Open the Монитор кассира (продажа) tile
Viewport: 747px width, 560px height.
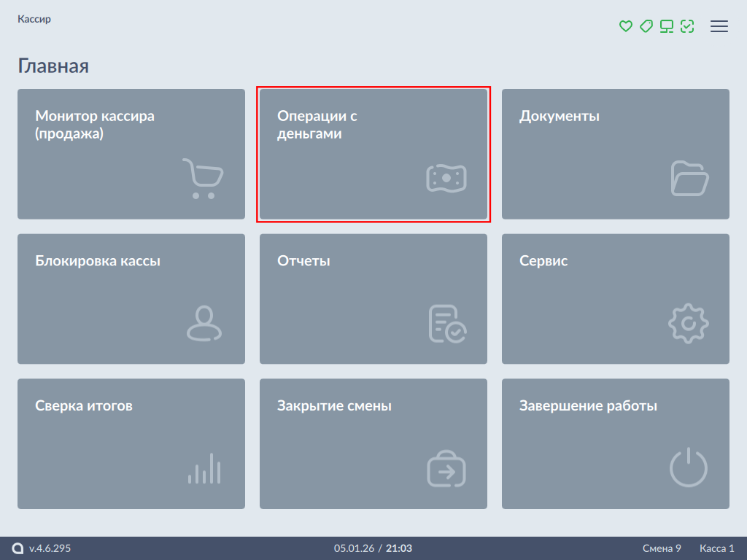(131, 154)
